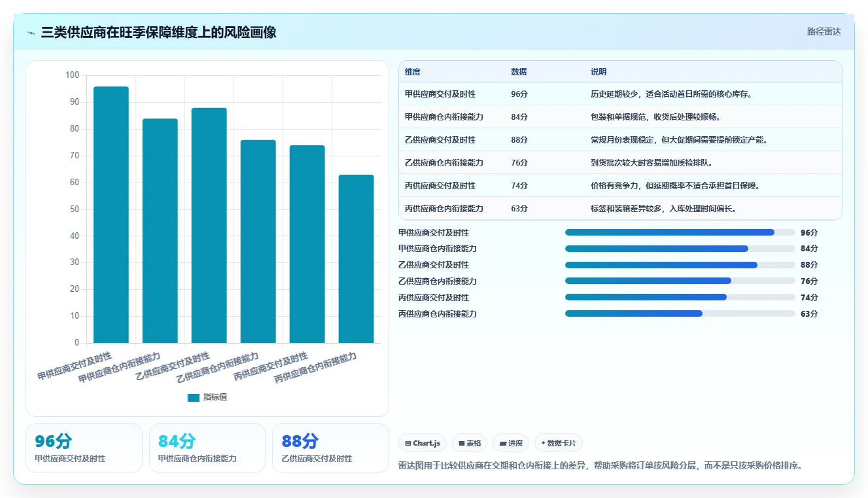Open the 96分 甲供应商交付及时性 data card
This screenshot has width=868, height=498.
(84, 448)
